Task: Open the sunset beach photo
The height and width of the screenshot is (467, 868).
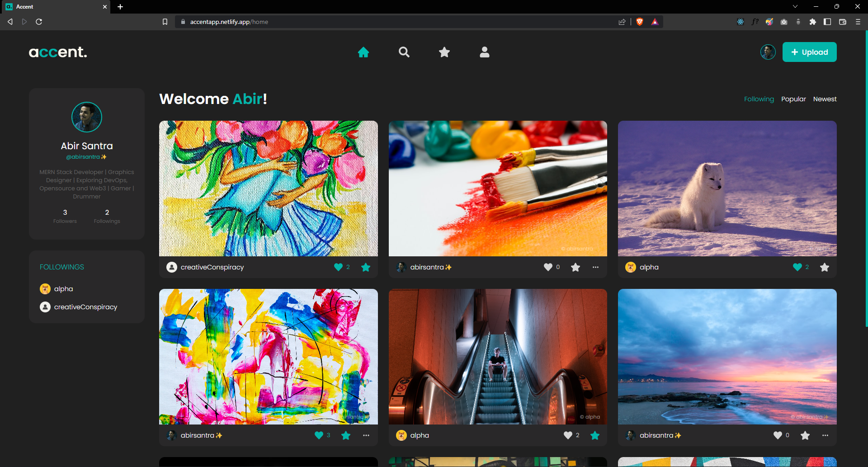Action: (727, 357)
